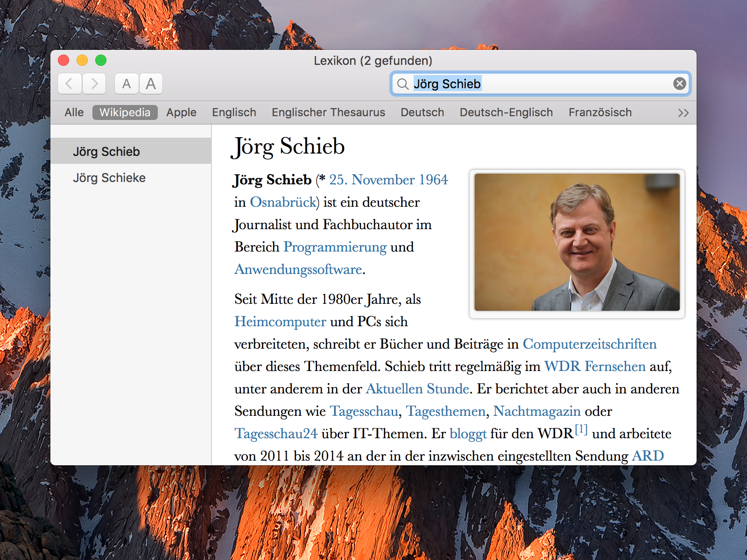Close the Lexikon window with red button
The width and height of the screenshot is (747, 560).
tap(63, 60)
